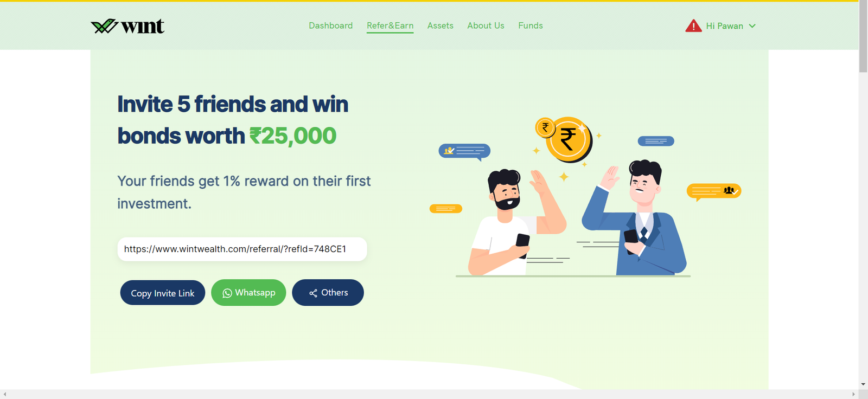
Task: Click the large rupee coin illustration
Action: point(569,140)
